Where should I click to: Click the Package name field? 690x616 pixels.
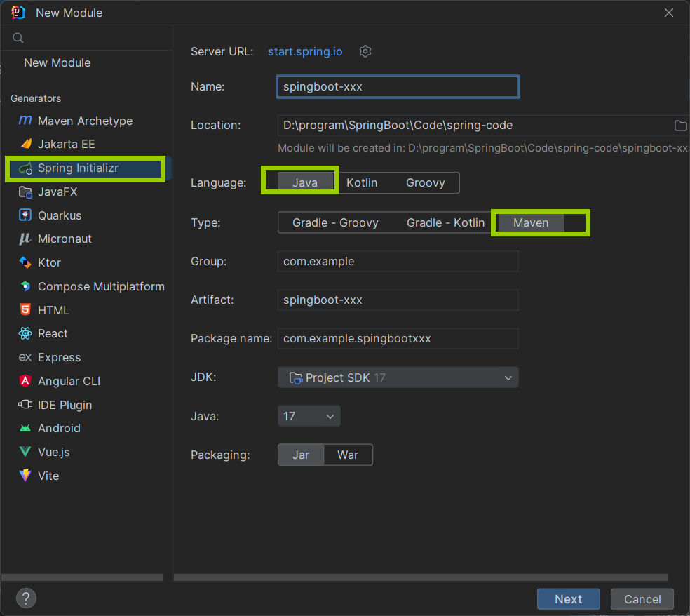coord(398,339)
